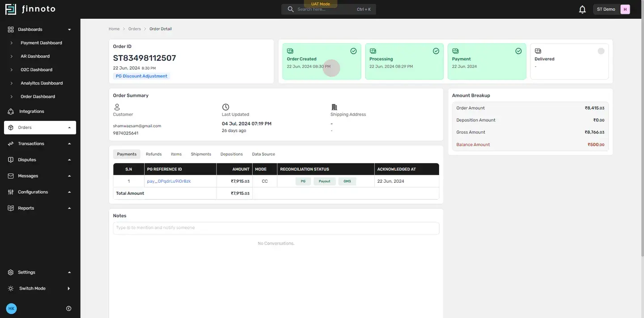Focus the top search box

(x=329, y=9)
